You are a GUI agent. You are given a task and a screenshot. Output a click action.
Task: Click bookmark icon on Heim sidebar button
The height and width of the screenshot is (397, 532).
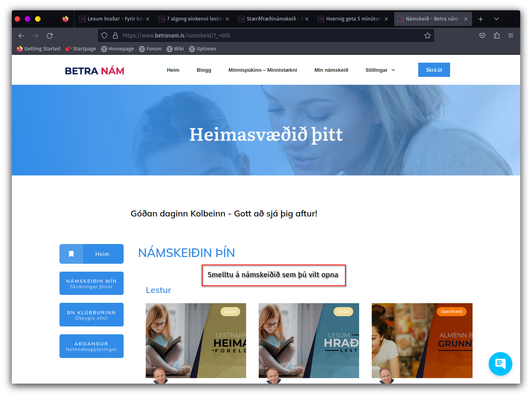(x=71, y=254)
